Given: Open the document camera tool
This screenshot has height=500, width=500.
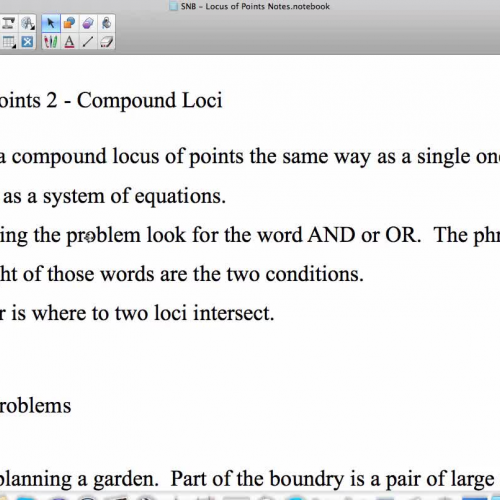Looking at the screenshot, I should (8, 23).
